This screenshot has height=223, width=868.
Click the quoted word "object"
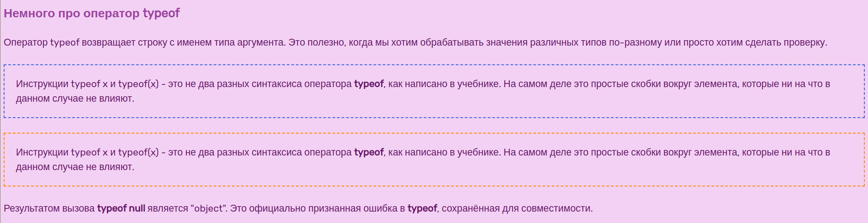coord(209,208)
